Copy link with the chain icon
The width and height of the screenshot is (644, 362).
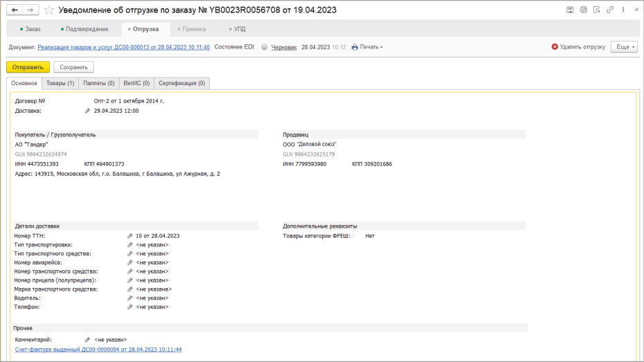[610, 10]
